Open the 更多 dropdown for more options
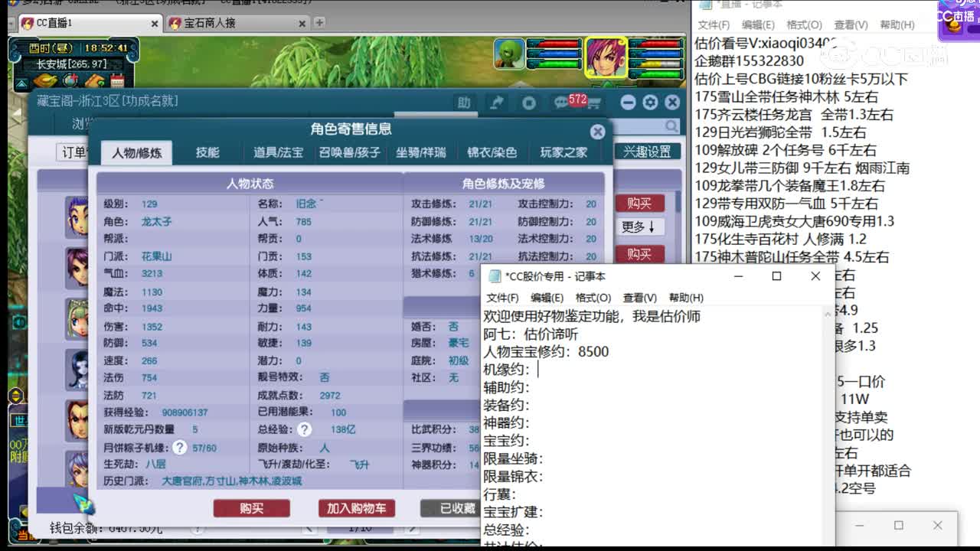This screenshot has height=551, width=980. point(639,228)
